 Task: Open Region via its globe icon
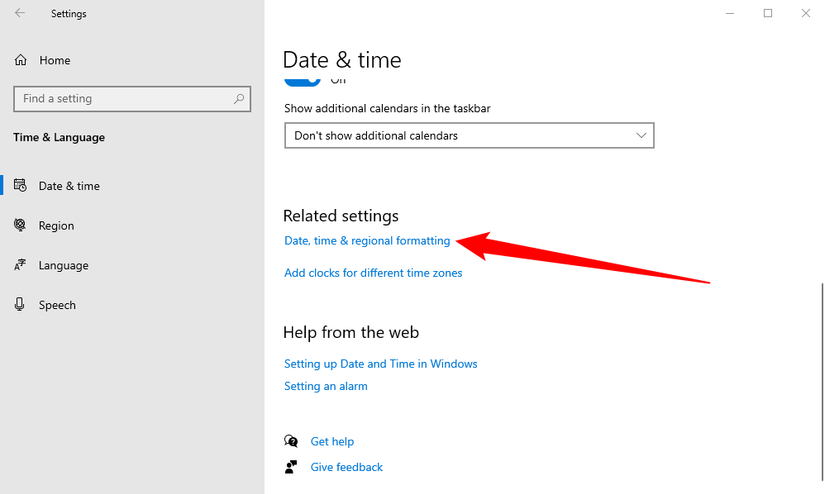pos(21,226)
